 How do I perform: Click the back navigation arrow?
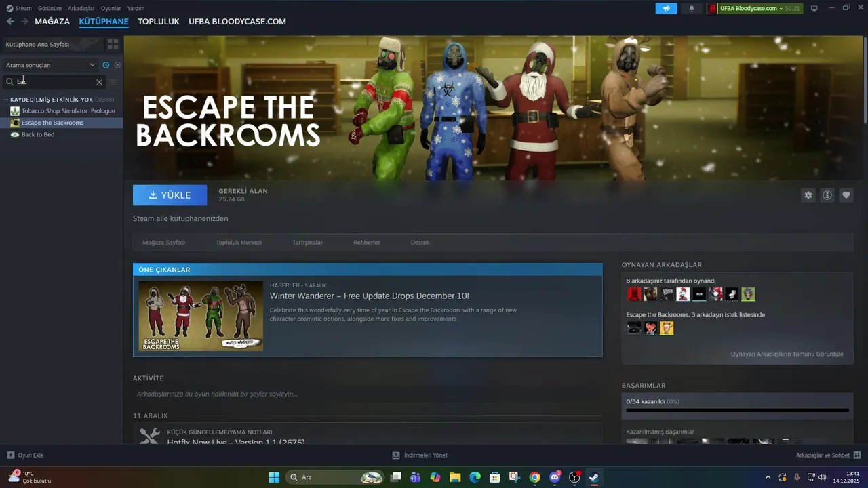point(10,22)
